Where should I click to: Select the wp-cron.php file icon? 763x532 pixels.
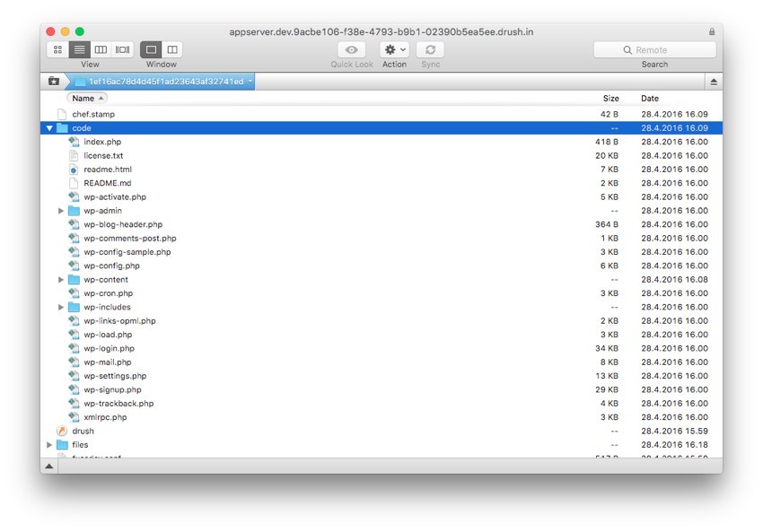point(74,293)
